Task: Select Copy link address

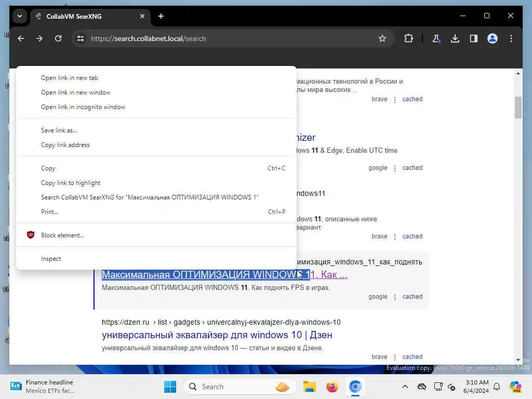Action: point(156,145)
